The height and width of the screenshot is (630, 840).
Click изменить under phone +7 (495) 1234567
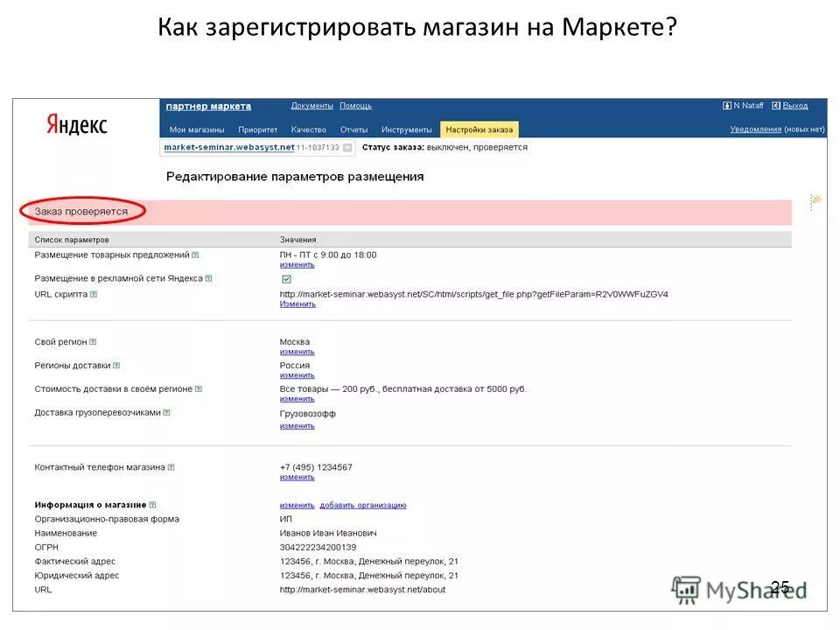pos(297,477)
